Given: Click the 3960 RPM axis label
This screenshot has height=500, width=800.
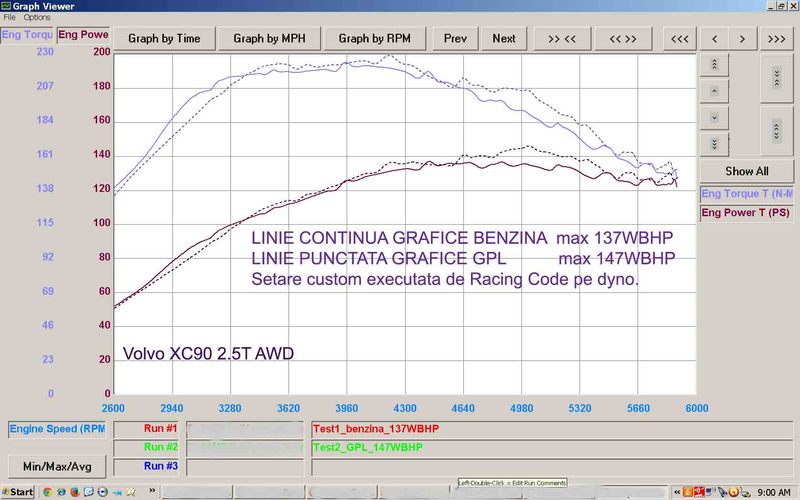Looking at the screenshot, I should [346, 409].
